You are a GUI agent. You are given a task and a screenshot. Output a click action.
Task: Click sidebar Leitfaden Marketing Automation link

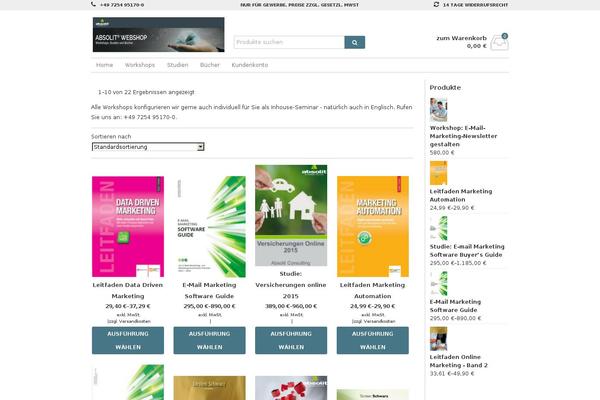coord(461,196)
